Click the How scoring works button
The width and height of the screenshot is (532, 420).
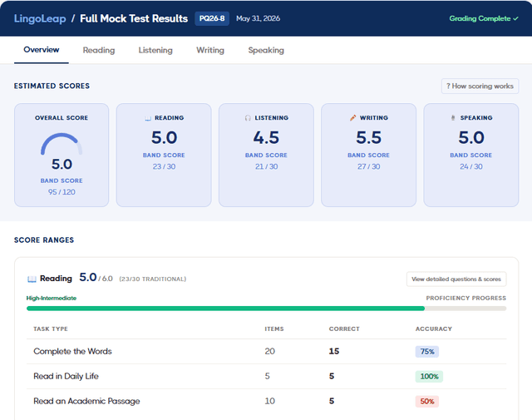(480, 86)
